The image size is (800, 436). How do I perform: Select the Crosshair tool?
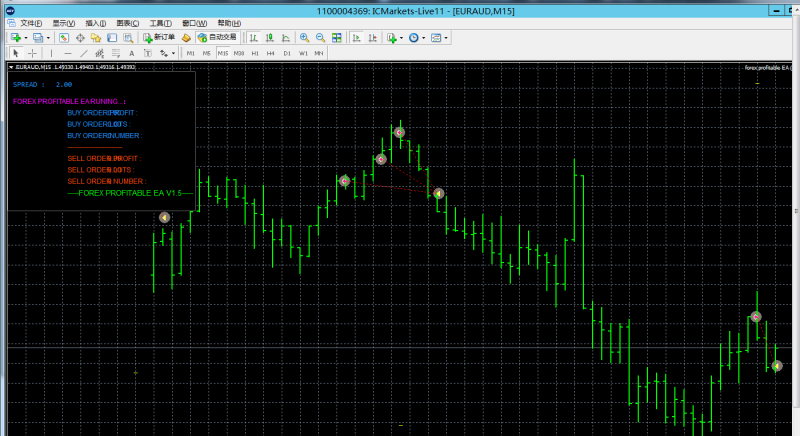coord(32,53)
